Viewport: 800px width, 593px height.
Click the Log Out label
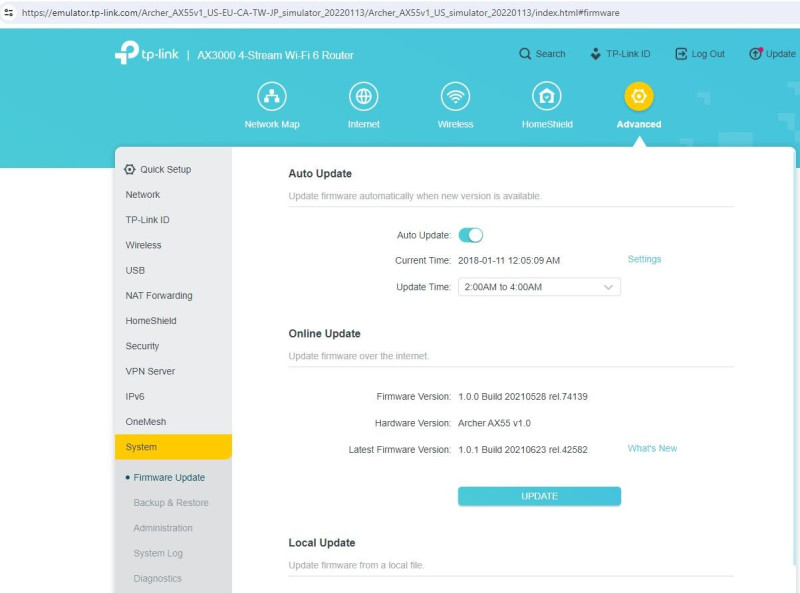pos(708,54)
